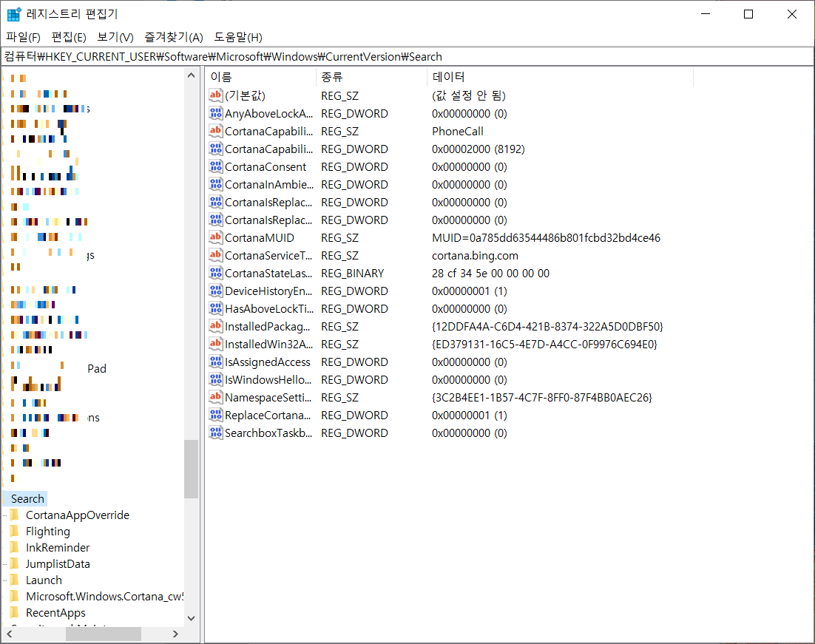Click the JumplistData folder icon
The image size is (815, 644).
[x=15, y=563]
